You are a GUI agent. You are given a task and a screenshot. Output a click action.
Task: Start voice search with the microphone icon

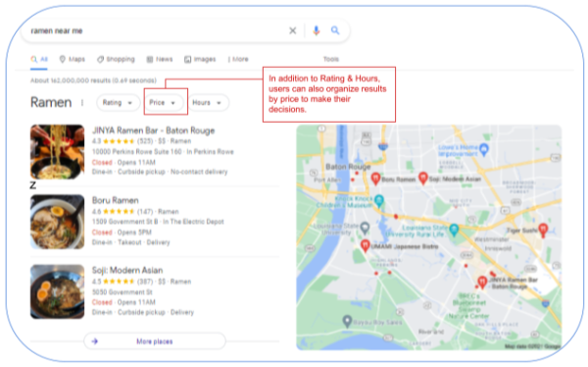(317, 30)
